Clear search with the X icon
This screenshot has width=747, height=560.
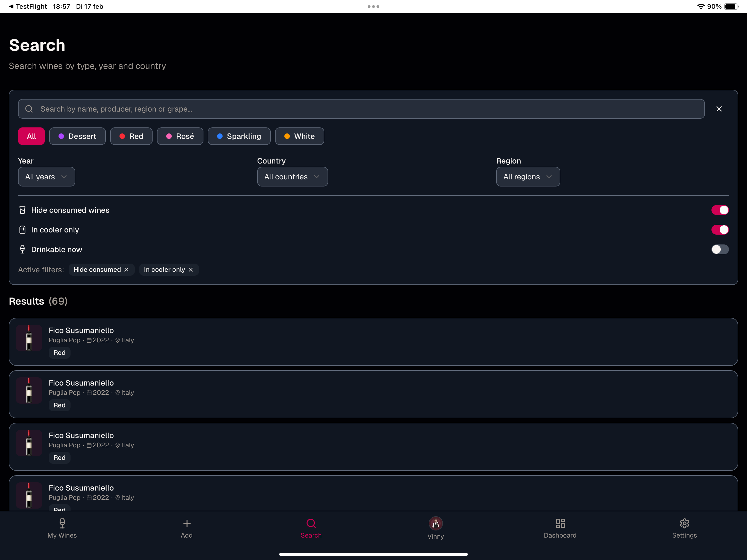(719, 109)
